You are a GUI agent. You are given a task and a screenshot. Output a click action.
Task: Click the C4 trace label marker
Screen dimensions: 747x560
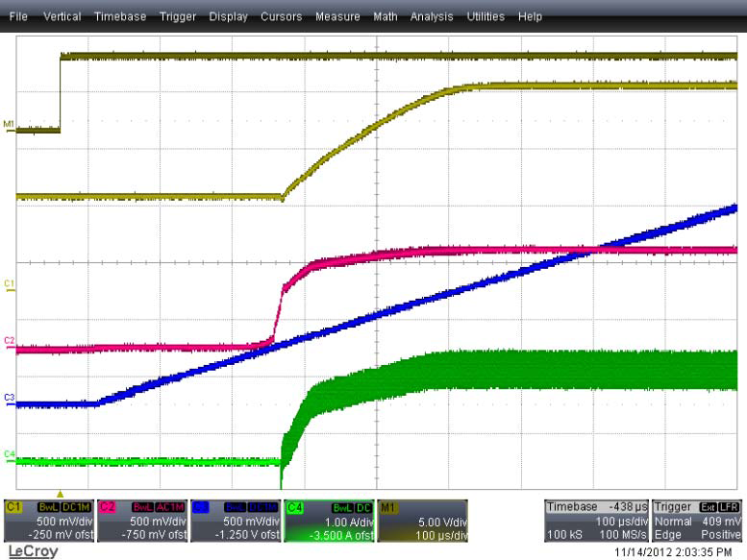click(x=10, y=453)
